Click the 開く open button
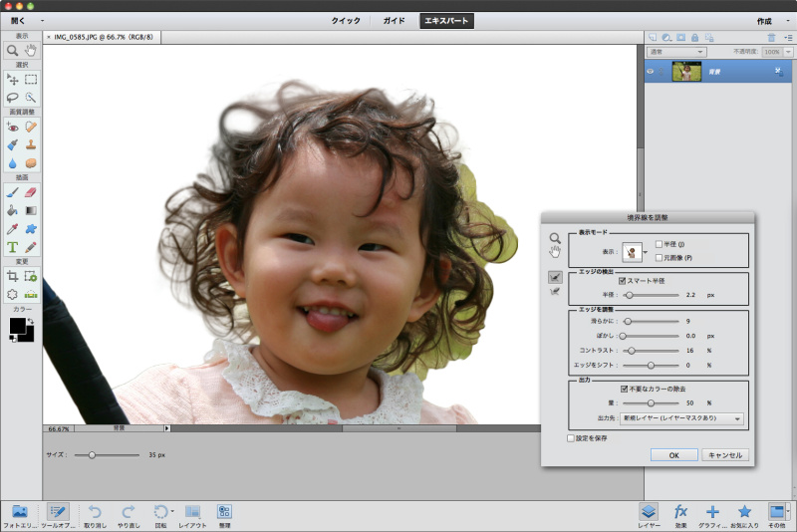The height and width of the screenshot is (532, 797). (18, 21)
